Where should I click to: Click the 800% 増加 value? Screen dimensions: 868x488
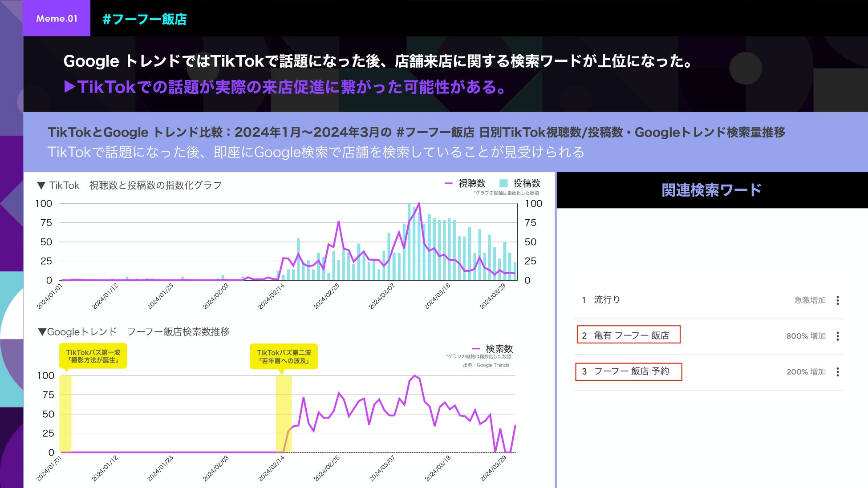point(806,336)
